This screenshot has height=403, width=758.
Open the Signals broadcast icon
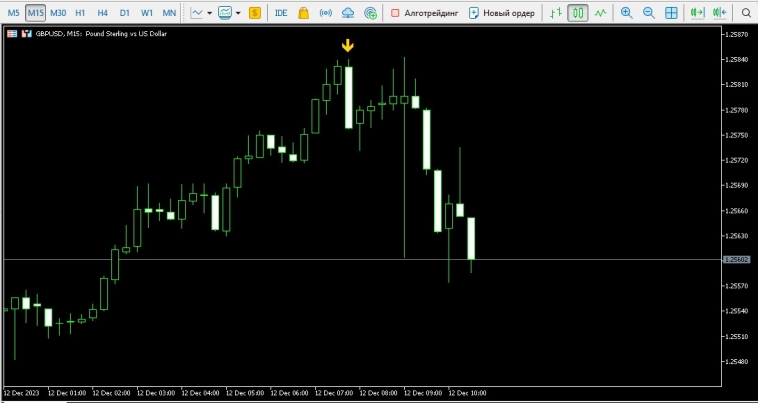pos(326,13)
